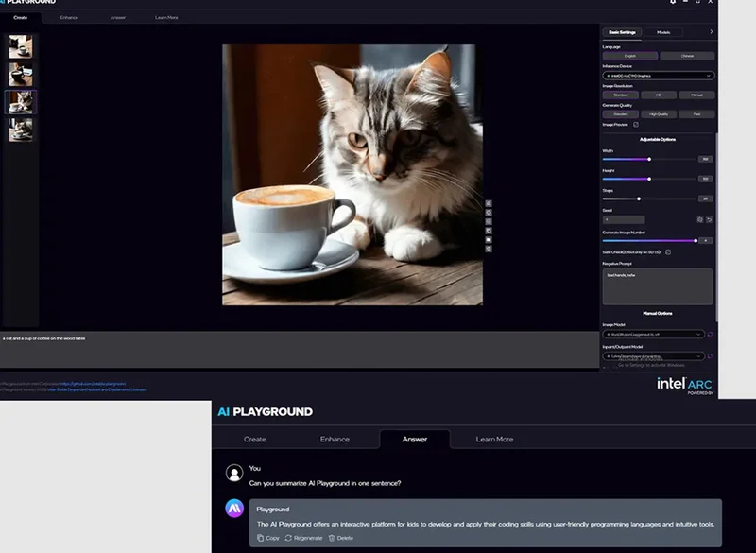
Task: Click the random seed icon next to Seed
Action: coord(700,219)
